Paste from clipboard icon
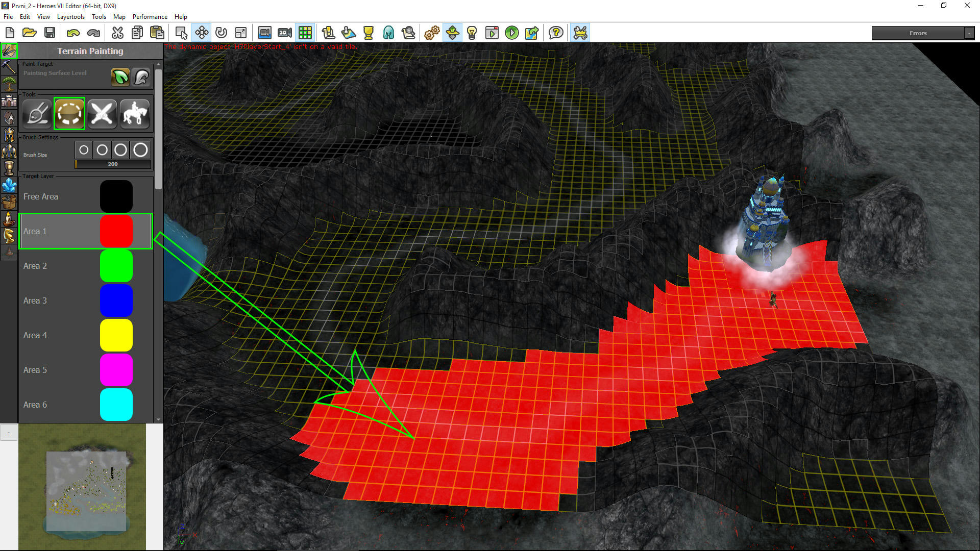The height and width of the screenshot is (551, 980). pyautogui.click(x=157, y=33)
